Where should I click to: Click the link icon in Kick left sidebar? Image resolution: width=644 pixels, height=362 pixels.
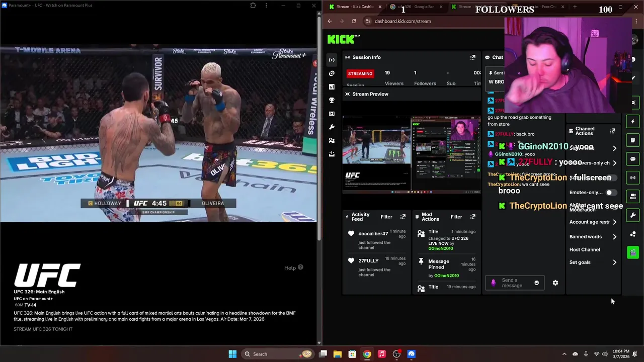332,73
